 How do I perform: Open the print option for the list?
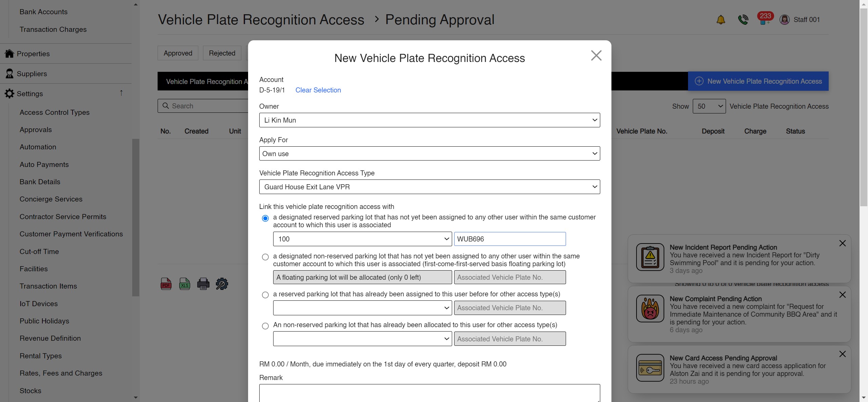[203, 283]
